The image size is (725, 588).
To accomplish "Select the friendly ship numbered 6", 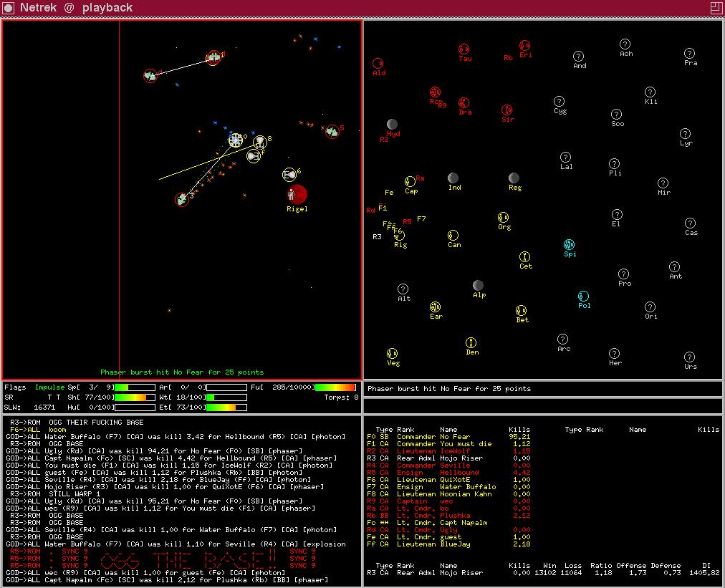I will (289, 175).
